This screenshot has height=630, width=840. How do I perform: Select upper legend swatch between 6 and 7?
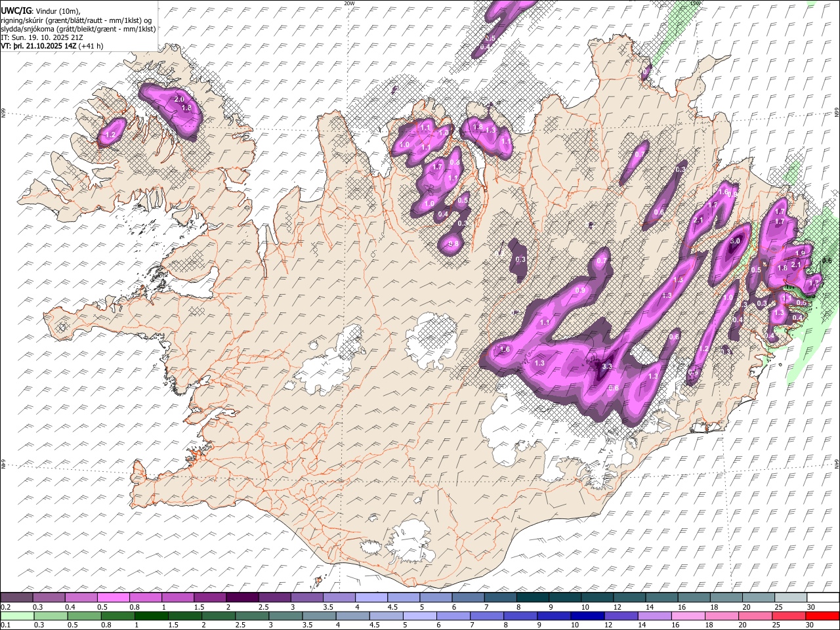468,597
